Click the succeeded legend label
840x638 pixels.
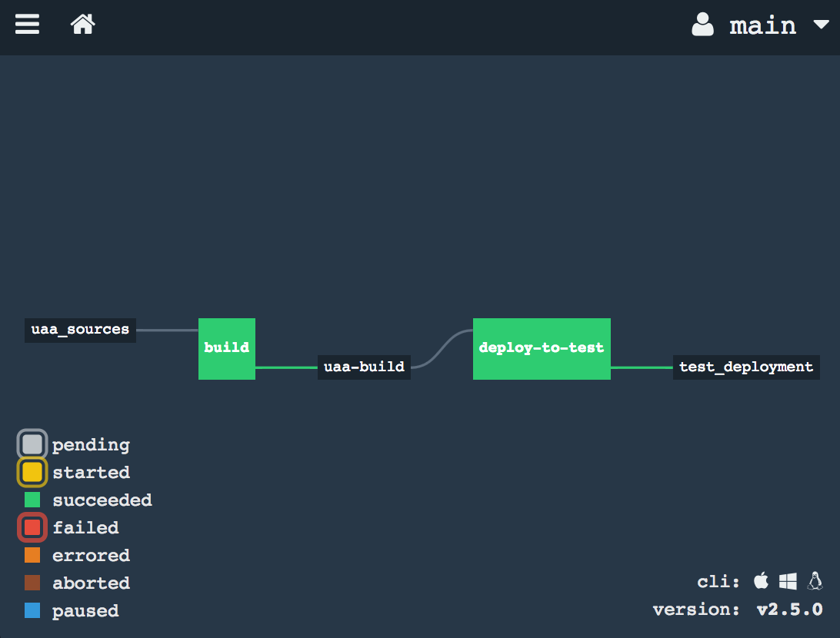pos(102,500)
